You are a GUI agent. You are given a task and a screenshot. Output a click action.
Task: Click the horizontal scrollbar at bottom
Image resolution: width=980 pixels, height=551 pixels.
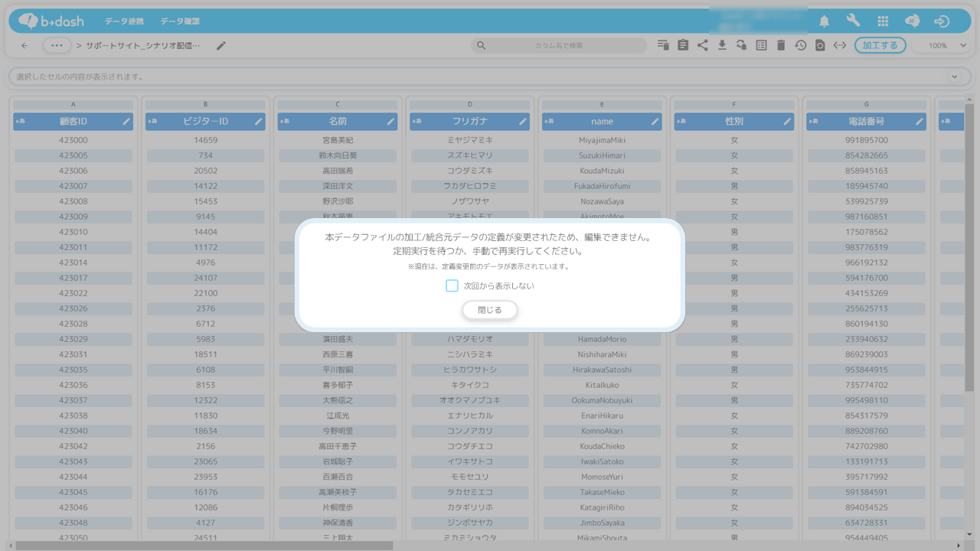[x=204, y=546]
